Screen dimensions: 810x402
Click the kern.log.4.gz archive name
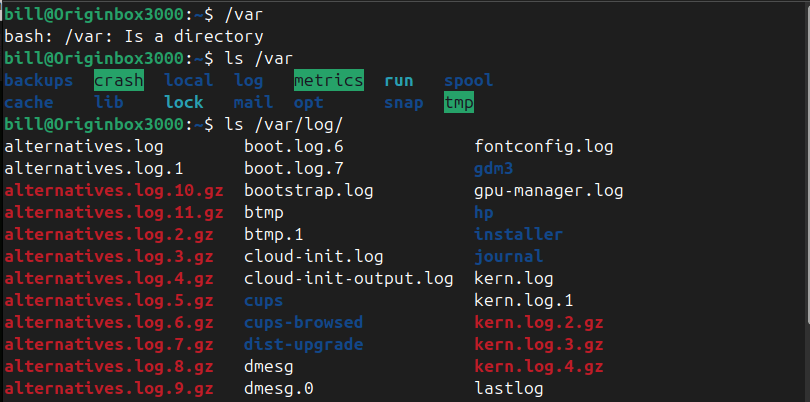tap(539, 366)
